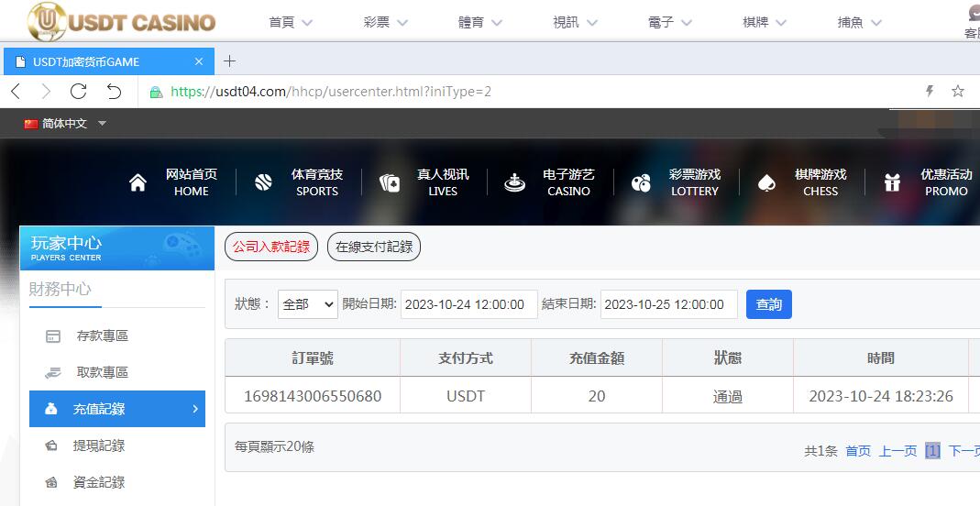Click the 查詢 search button
This screenshot has width=980, height=506.
click(x=769, y=304)
